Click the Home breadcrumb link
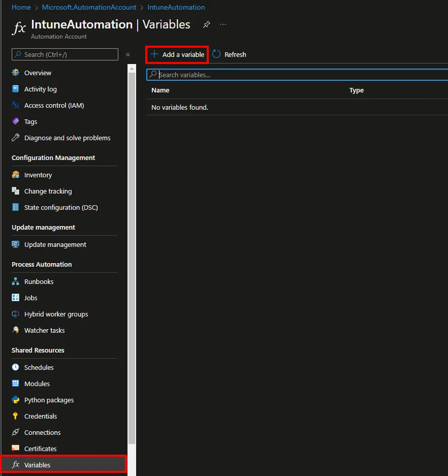This screenshot has width=448, height=476. 21,7
